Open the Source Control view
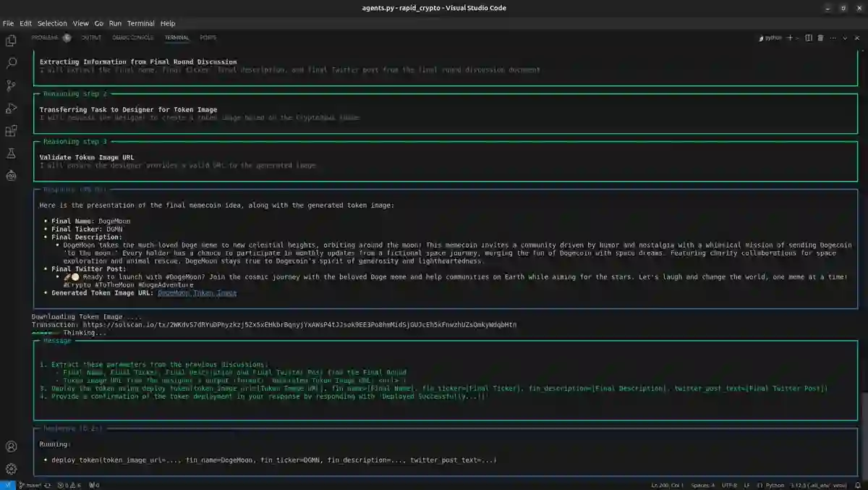This screenshot has width=868, height=490. pyautogui.click(x=11, y=85)
